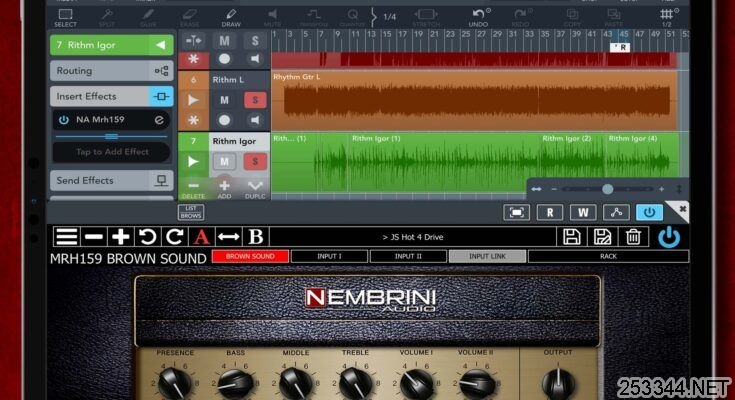Screen dimensions: 735x400
Task: Collapse the Insert Effects section
Action: point(112,96)
